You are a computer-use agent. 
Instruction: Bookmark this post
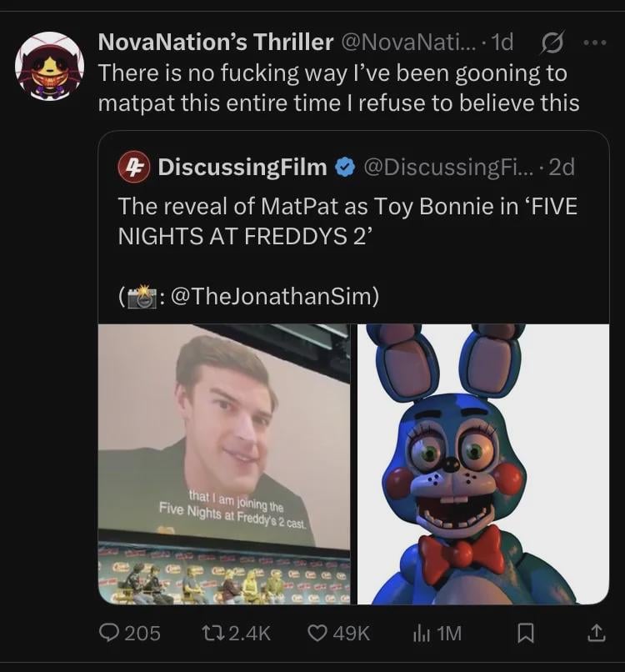click(x=525, y=634)
